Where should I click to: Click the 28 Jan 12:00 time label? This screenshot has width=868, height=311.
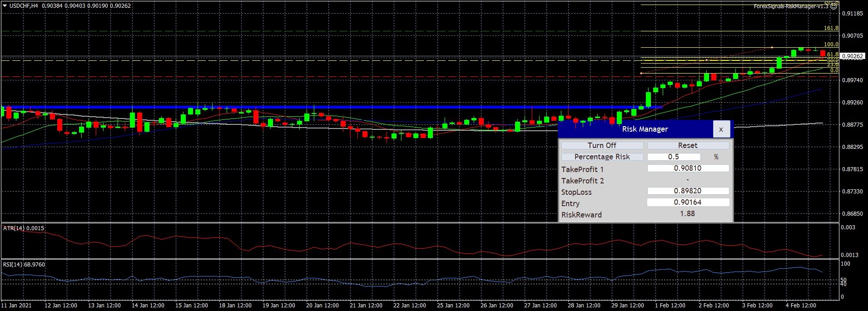(x=584, y=306)
